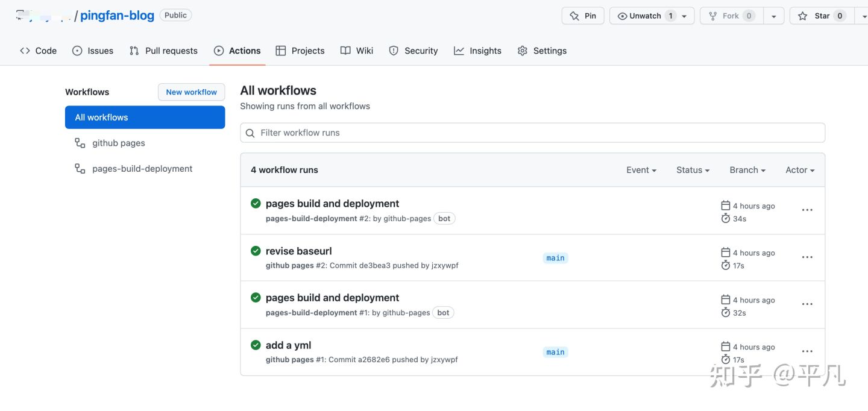The image size is (868, 411).
Task: Click the stopwatch icon showing 34s
Action: tap(726, 218)
